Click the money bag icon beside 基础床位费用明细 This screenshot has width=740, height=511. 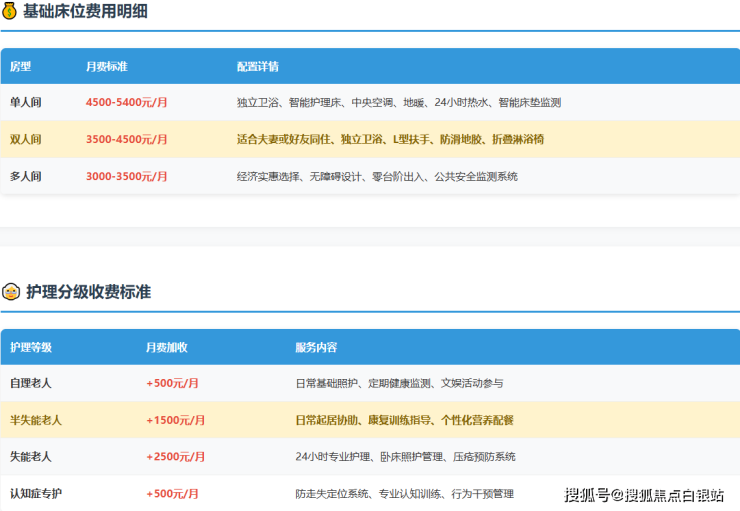coord(10,12)
